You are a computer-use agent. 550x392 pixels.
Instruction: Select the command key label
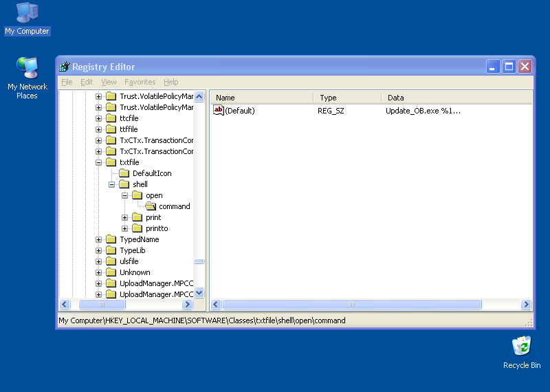click(175, 206)
